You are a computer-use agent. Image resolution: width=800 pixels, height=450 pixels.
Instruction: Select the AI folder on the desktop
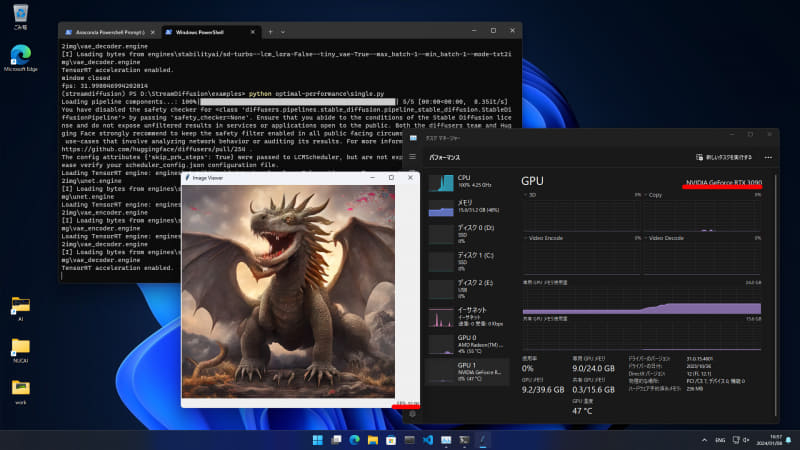pos(20,309)
